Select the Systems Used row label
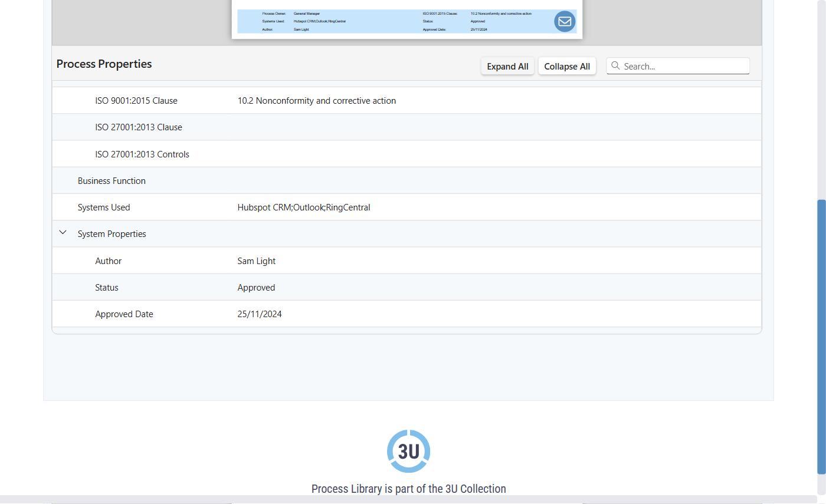Screen dimensions: 826x504 [x=104, y=207]
